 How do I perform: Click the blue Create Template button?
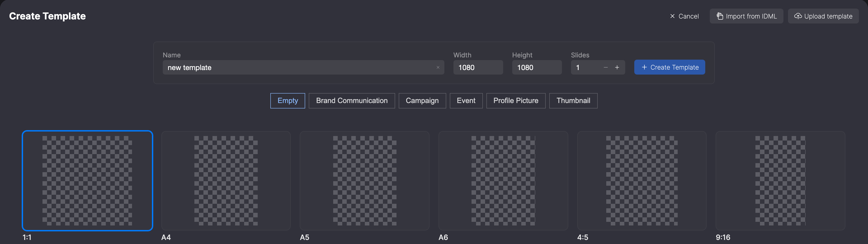670,67
